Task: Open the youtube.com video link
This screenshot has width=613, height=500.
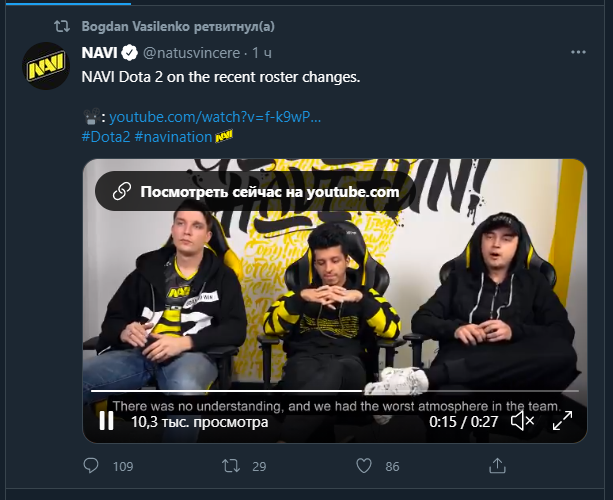Action: 215,116
